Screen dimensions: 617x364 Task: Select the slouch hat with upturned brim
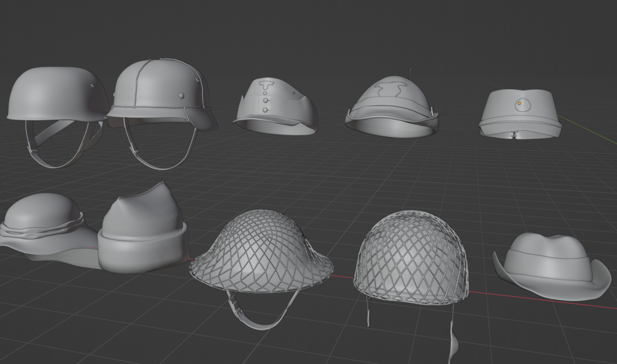(553, 266)
